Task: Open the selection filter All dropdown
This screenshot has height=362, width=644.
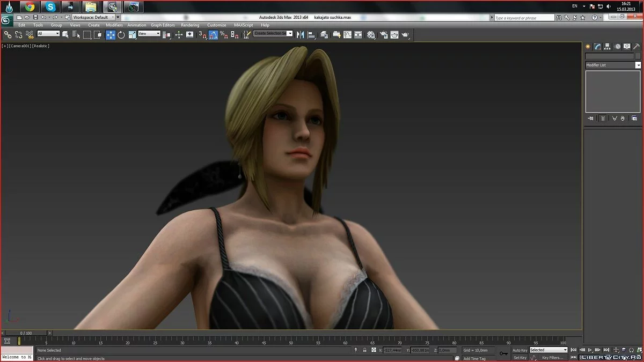Action: pyautogui.click(x=48, y=34)
